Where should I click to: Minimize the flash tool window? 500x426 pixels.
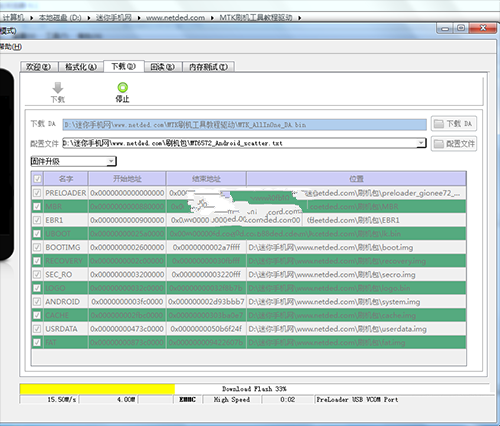(444, 29)
